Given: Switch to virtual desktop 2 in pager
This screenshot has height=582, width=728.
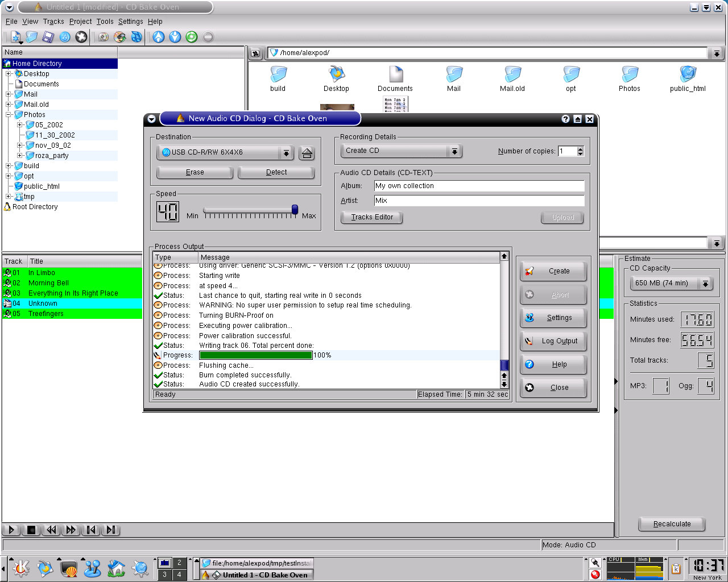Looking at the screenshot, I should coord(179,563).
